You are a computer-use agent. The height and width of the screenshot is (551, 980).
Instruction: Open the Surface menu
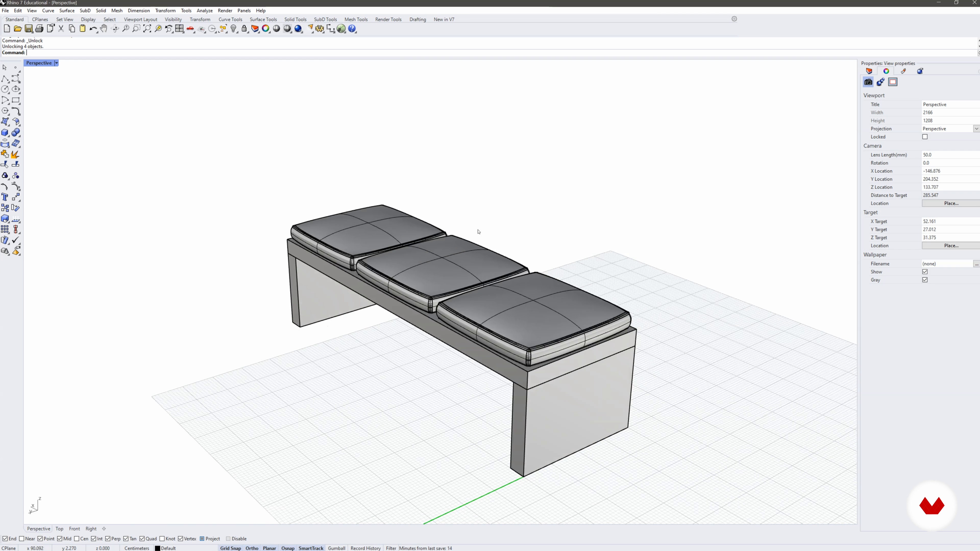tap(67, 11)
